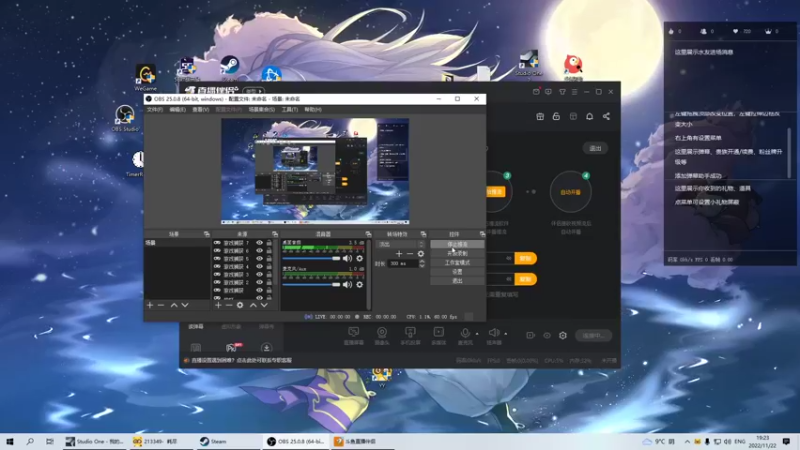Click Start Recording button in OBS controls

pyautogui.click(x=457, y=254)
